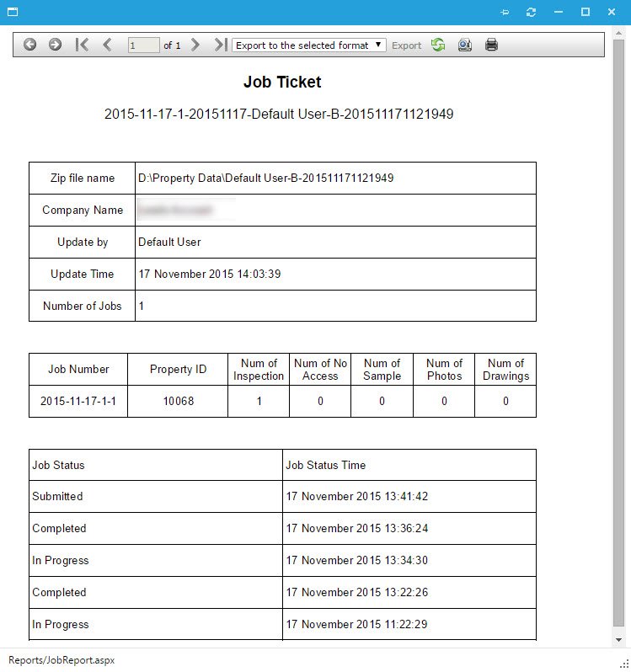Screen dimensions: 631x672
Task: Go to the next report page
Action: pos(195,45)
